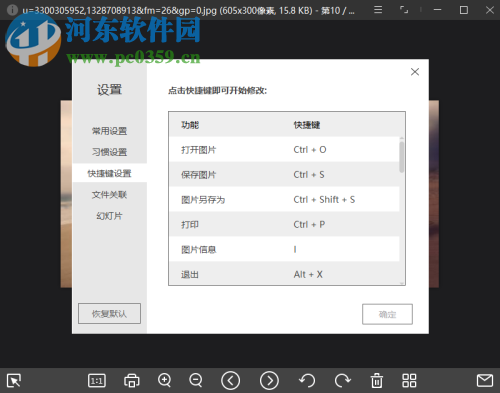Close the image viewer window
Image resolution: width=500 pixels, height=393 pixels.
pyautogui.click(x=490, y=10)
